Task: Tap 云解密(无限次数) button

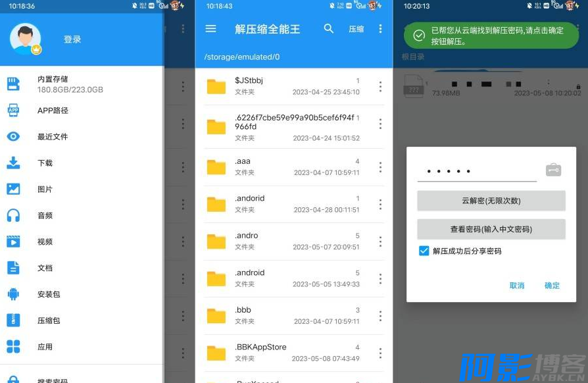Action: [x=491, y=201]
